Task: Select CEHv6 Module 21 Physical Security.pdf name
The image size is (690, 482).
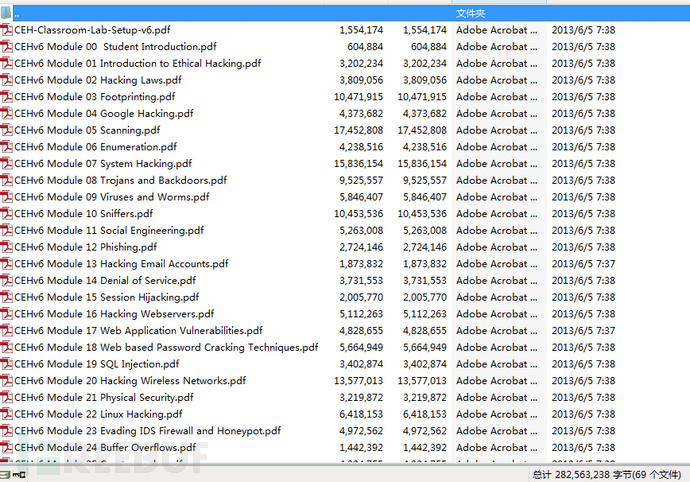Action: coord(104,398)
